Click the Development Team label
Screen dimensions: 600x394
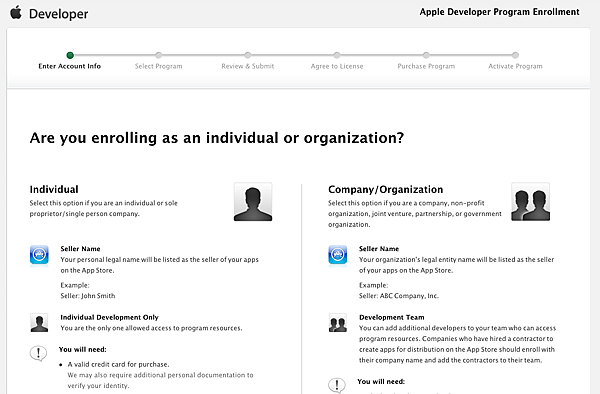pyautogui.click(x=391, y=317)
